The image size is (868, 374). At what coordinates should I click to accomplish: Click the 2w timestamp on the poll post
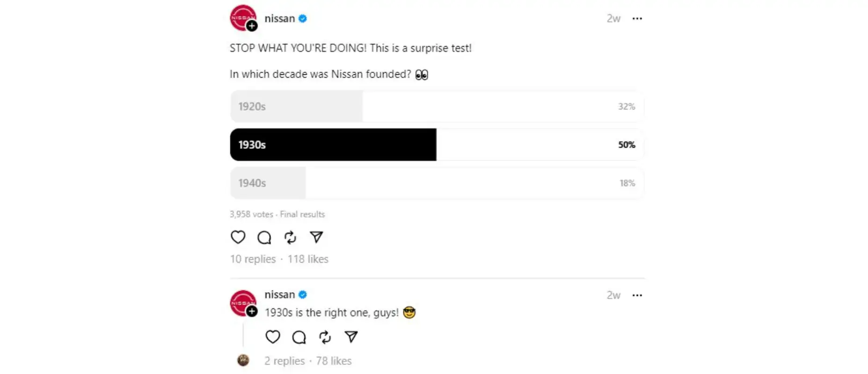coord(613,19)
